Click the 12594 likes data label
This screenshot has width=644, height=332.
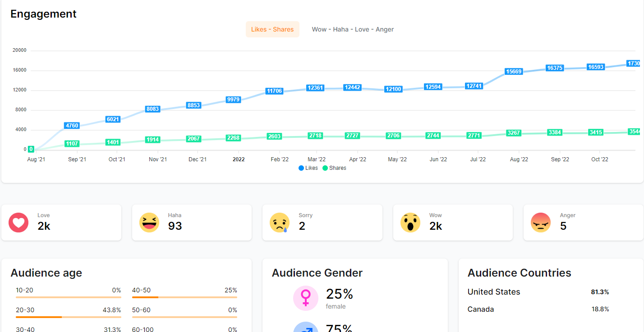(433, 87)
